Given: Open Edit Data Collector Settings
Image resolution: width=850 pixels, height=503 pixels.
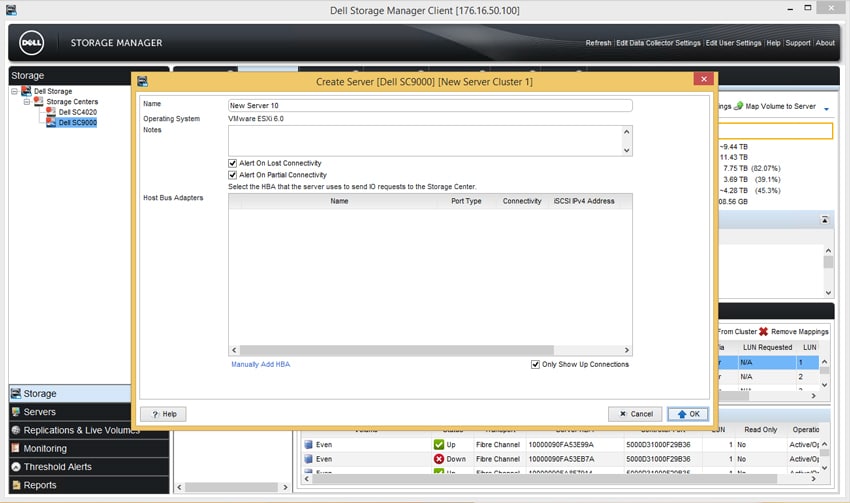Looking at the screenshot, I should point(658,43).
